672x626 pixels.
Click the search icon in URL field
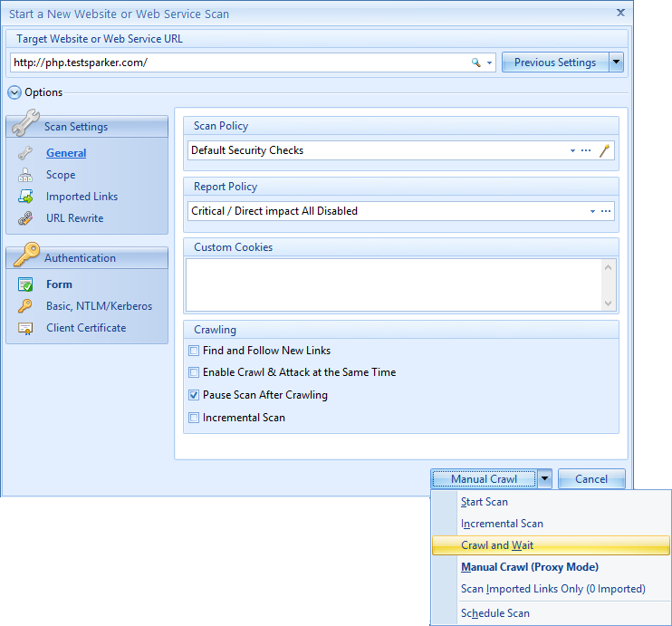tap(475, 63)
